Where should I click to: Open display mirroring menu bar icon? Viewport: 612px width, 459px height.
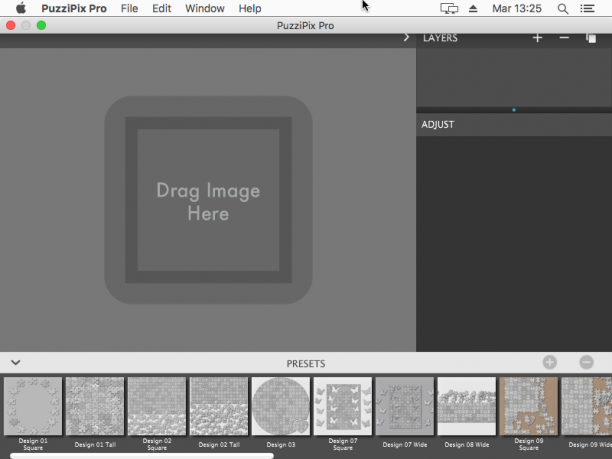pyautogui.click(x=449, y=9)
